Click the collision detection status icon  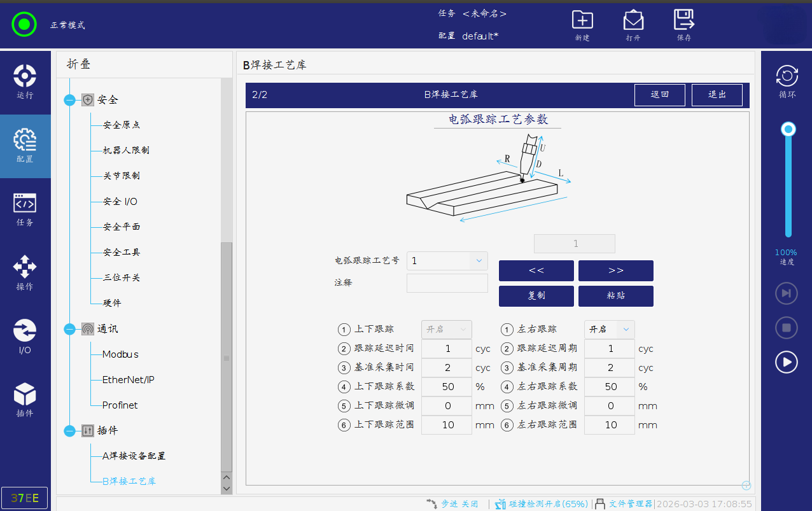click(x=500, y=503)
